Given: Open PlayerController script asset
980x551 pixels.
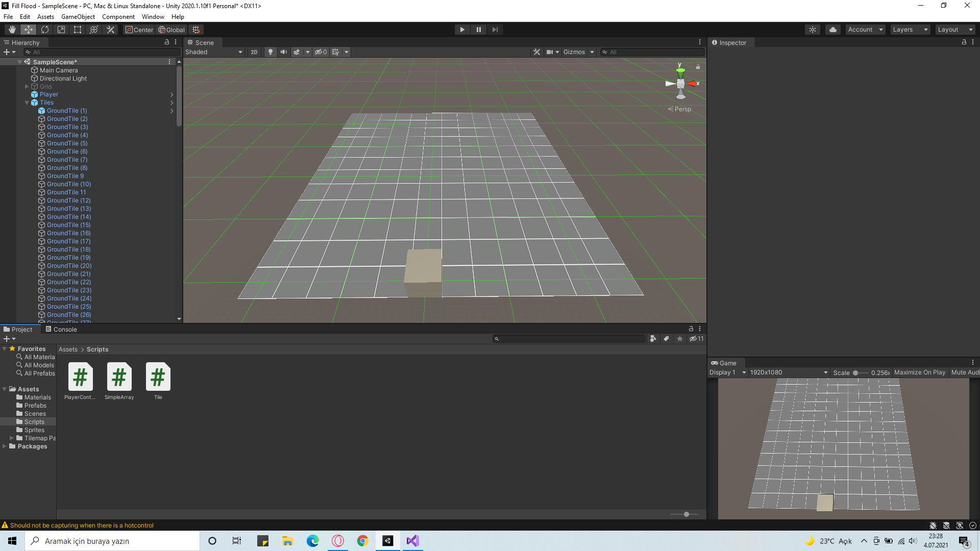Looking at the screenshot, I should 80,381.
